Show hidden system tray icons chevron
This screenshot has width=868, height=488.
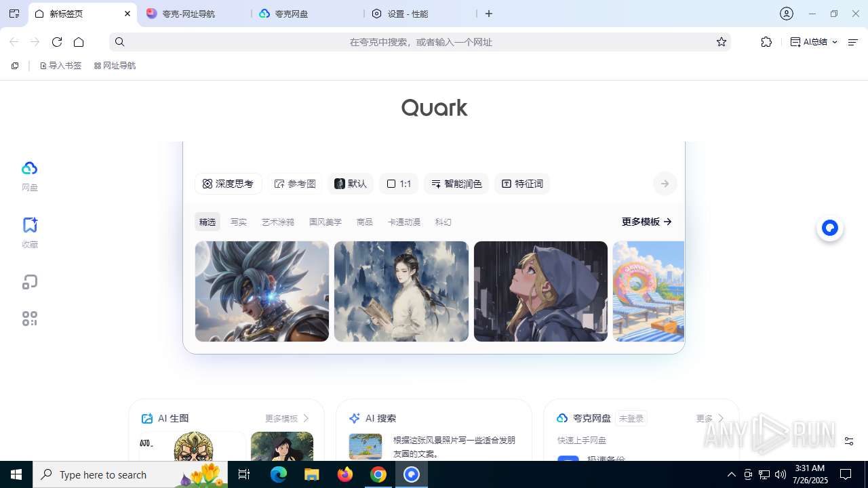(732, 474)
